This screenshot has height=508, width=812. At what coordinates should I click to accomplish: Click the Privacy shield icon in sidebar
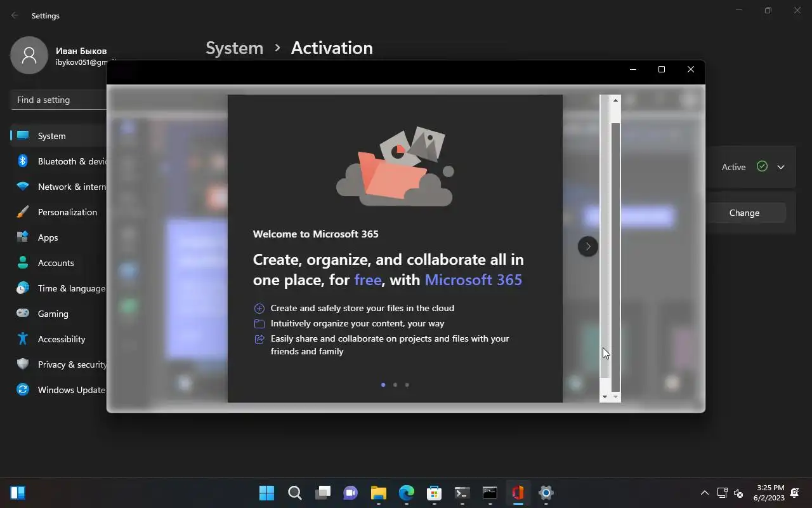point(23,364)
